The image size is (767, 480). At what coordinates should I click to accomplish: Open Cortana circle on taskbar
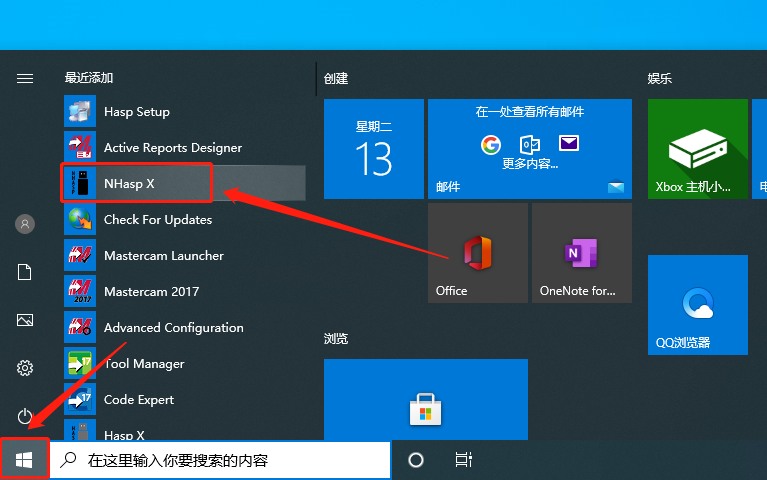[x=416, y=460]
